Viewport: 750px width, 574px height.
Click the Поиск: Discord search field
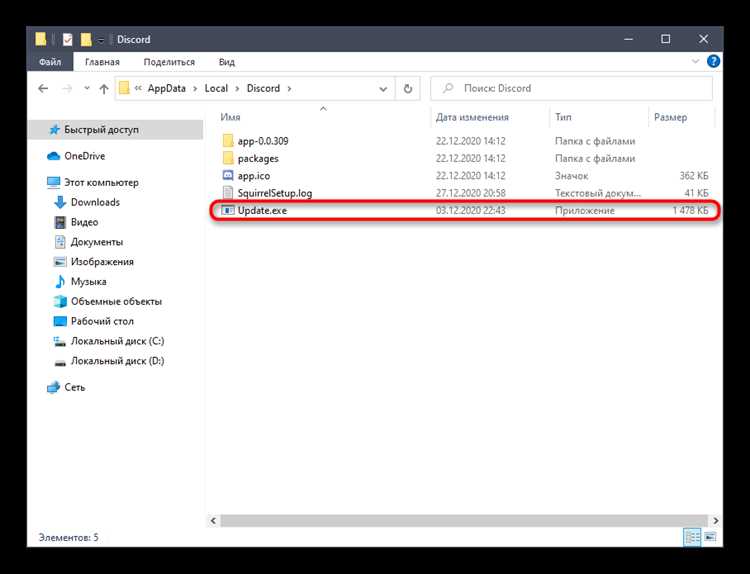[x=572, y=88]
